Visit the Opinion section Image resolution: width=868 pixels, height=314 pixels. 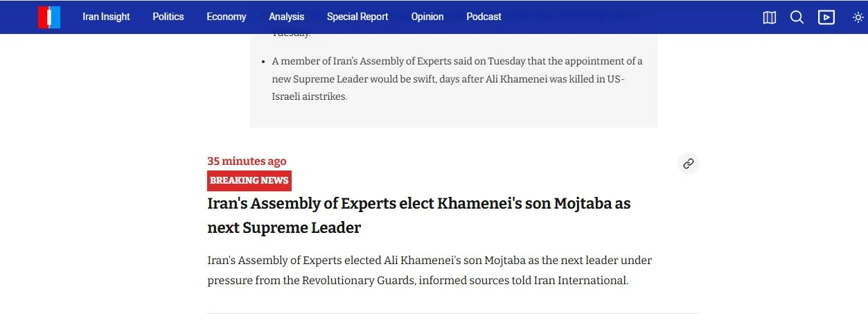tap(427, 17)
